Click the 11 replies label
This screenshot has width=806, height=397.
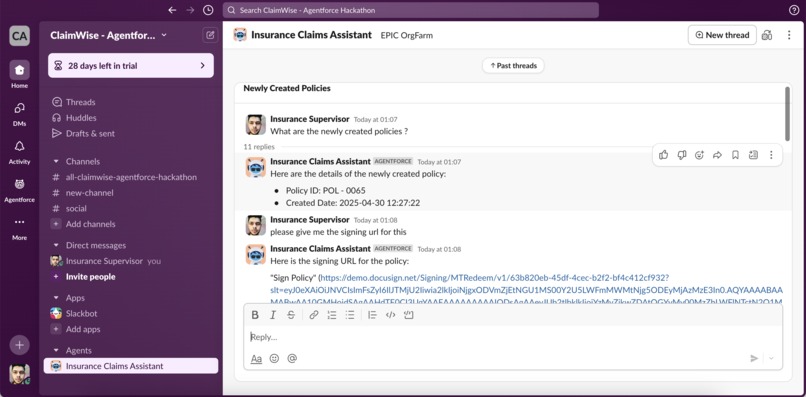tap(259, 147)
